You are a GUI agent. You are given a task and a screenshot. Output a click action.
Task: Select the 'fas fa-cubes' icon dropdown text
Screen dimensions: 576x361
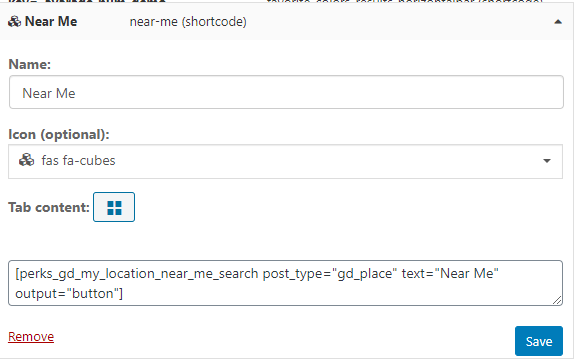(x=78, y=161)
